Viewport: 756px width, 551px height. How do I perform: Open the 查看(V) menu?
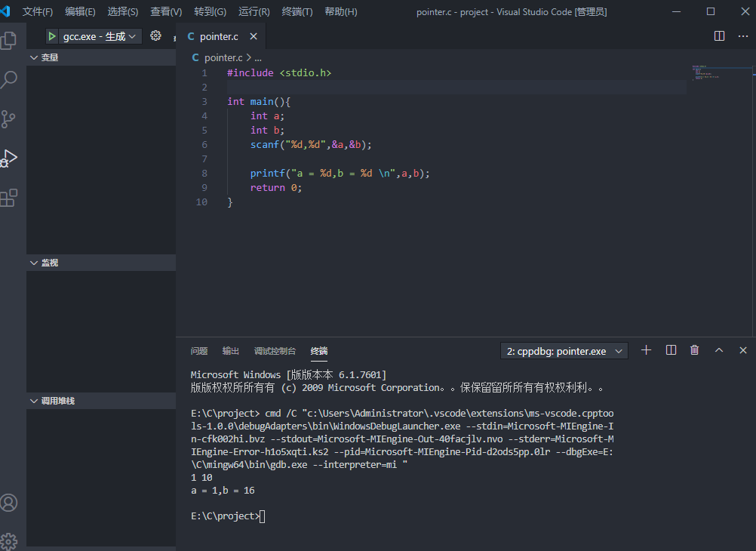coord(166,11)
